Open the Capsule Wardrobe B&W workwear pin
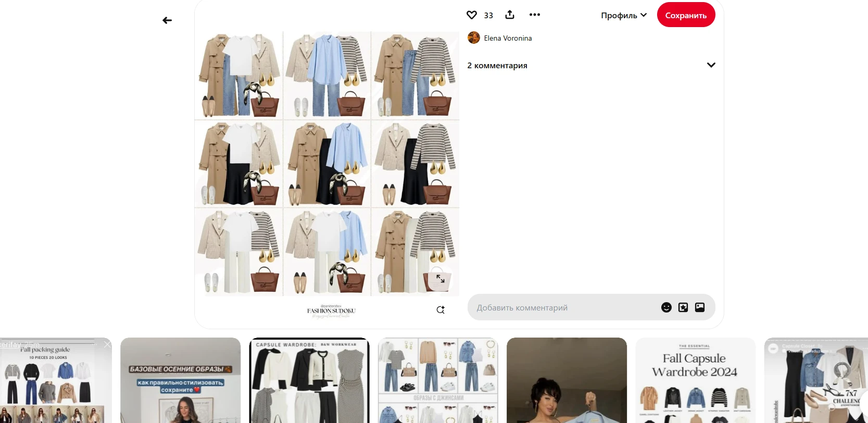 click(x=309, y=380)
